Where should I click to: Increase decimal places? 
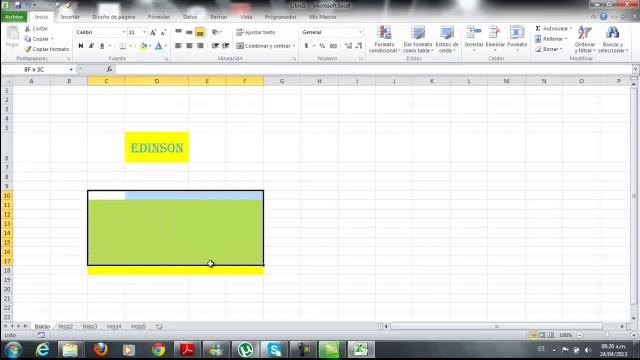point(348,46)
